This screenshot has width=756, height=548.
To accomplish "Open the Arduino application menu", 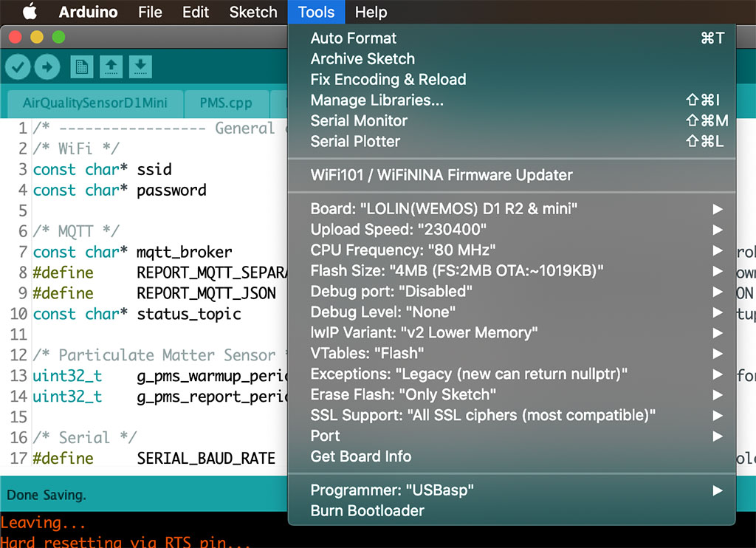I will click(x=88, y=12).
